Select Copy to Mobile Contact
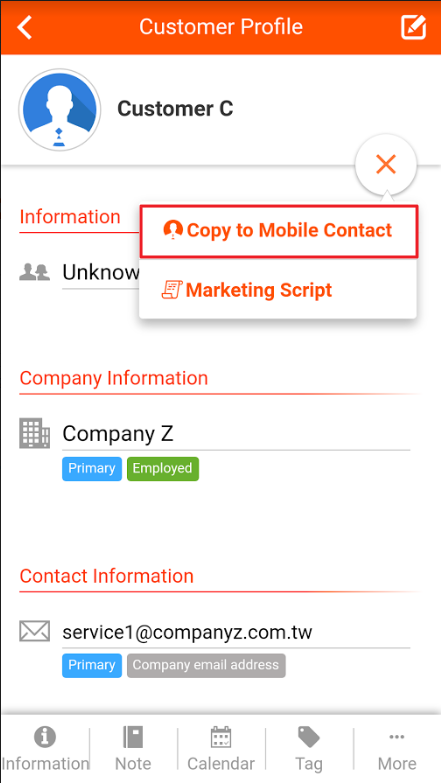 click(279, 231)
